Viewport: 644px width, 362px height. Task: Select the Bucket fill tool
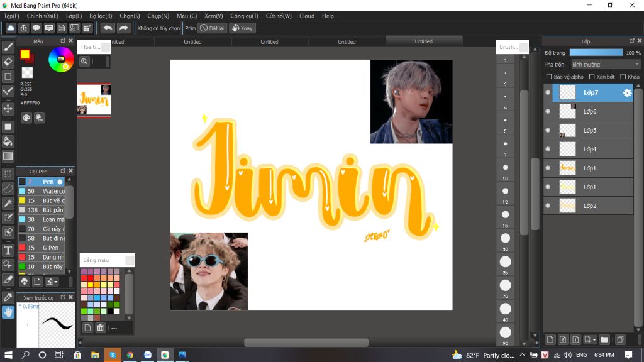coord(8,141)
